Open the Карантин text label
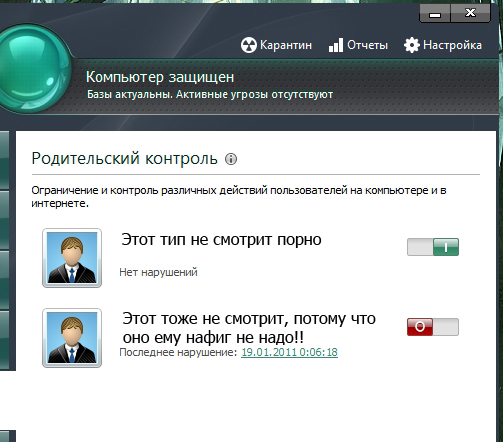 (286, 45)
